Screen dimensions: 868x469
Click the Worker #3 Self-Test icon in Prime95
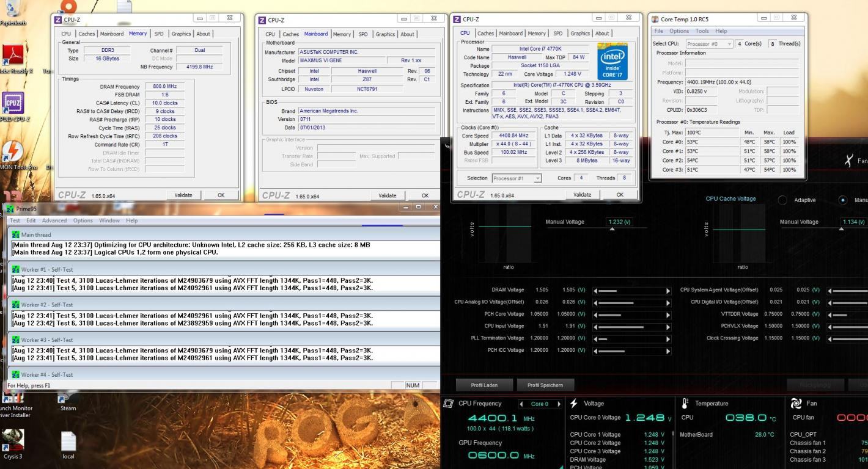coord(15,340)
